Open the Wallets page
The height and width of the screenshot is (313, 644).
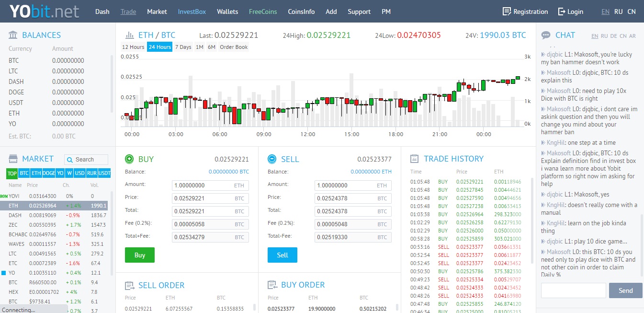click(227, 12)
